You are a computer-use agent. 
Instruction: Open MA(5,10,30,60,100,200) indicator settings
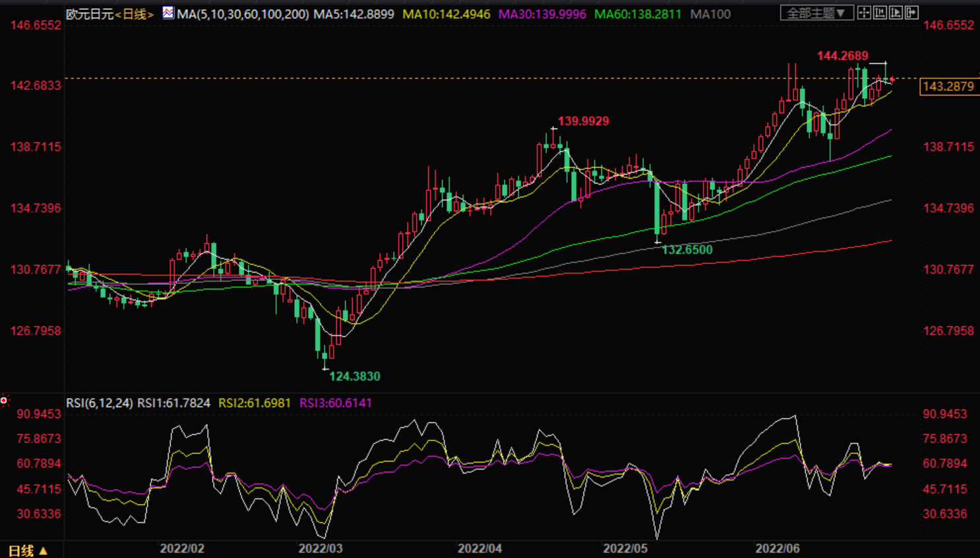[243, 14]
